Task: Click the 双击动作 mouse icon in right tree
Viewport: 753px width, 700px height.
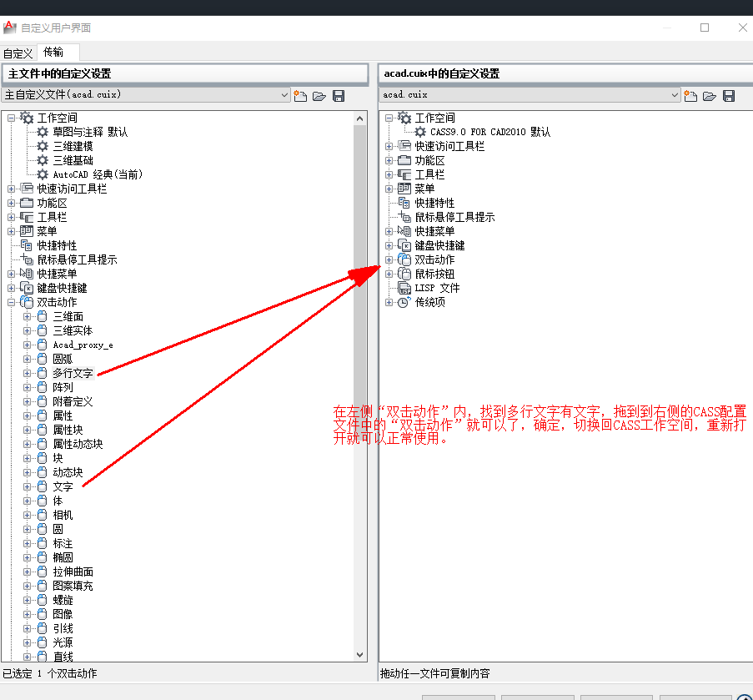Action: pos(404,259)
